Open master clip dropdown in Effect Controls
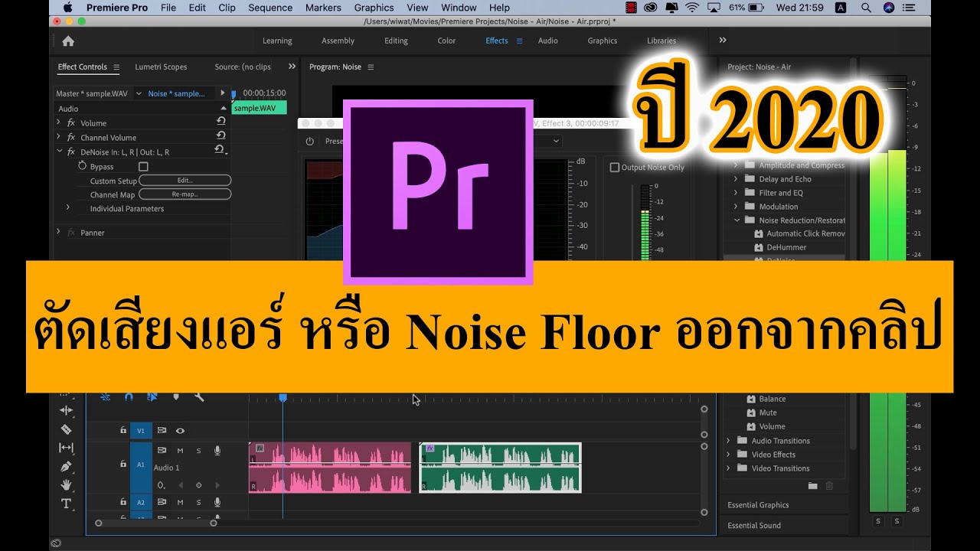 click(139, 93)
